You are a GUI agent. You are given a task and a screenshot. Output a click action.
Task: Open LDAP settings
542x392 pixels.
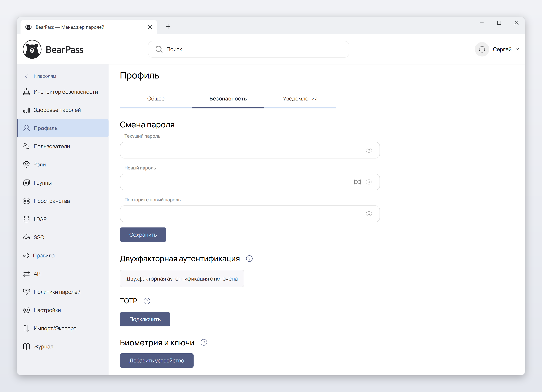click(63, 219)
